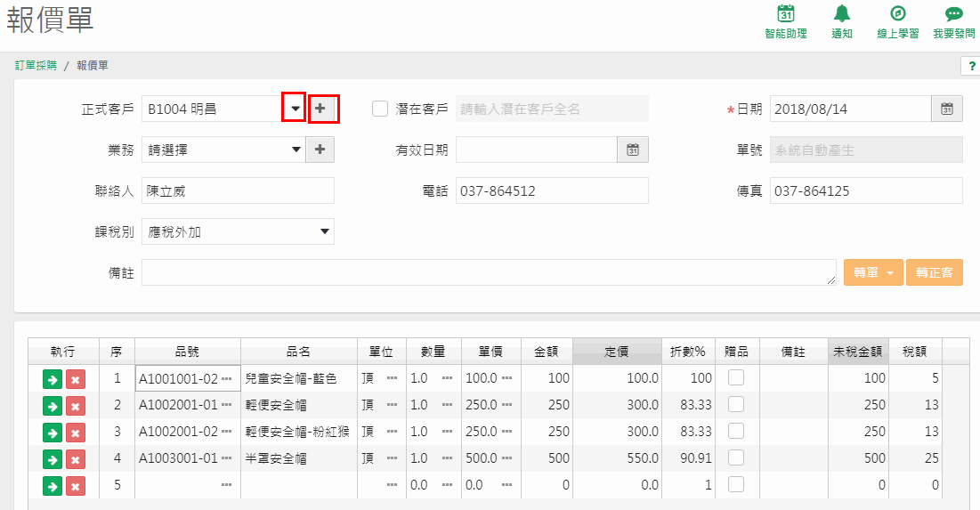Open 單價 ellipsis for 100.0 row

click(506, 379)
